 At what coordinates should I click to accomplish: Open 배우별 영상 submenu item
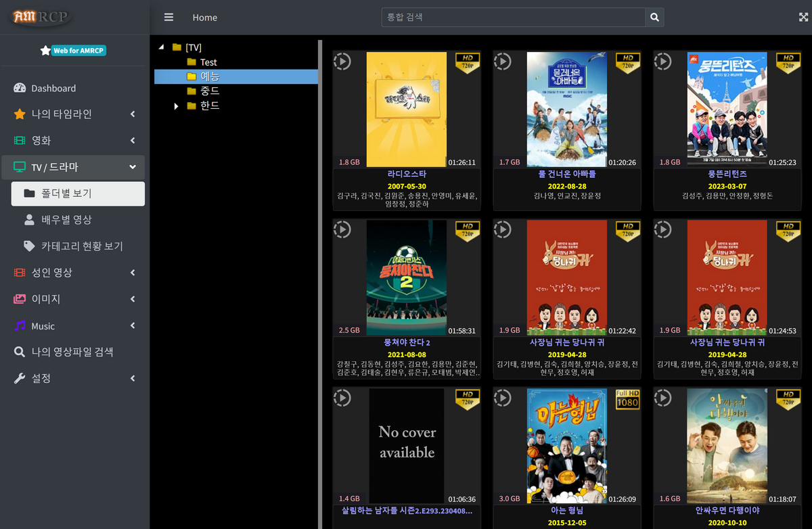tap(66, 220)
